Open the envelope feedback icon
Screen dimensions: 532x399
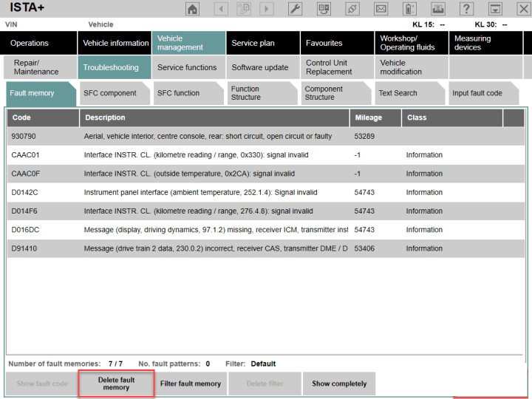pos(381,9)
